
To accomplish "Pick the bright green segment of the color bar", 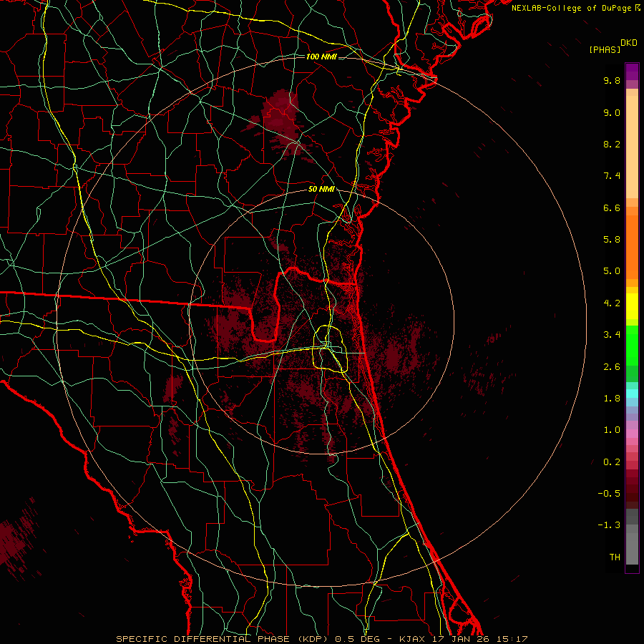I will point(632,345).
